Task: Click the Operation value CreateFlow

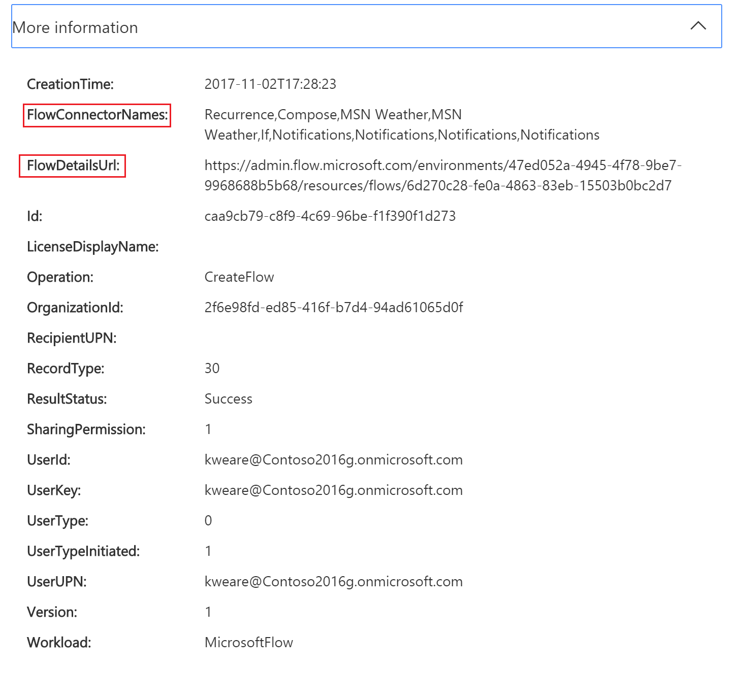Action: pyautogui.click(x=239, y=277)
